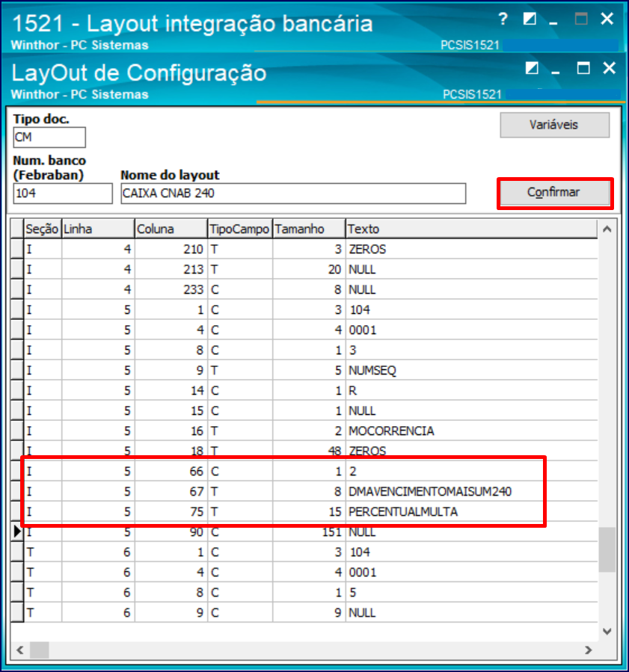Viewport: 629px width, 672px height.
Task: Select the 104 text cell in Linha 6
Action: [x=472, y=552]
